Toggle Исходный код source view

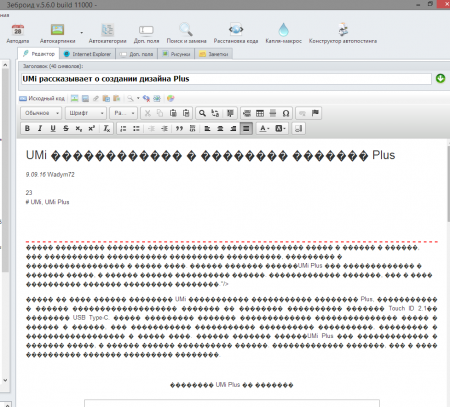point(42,98)
